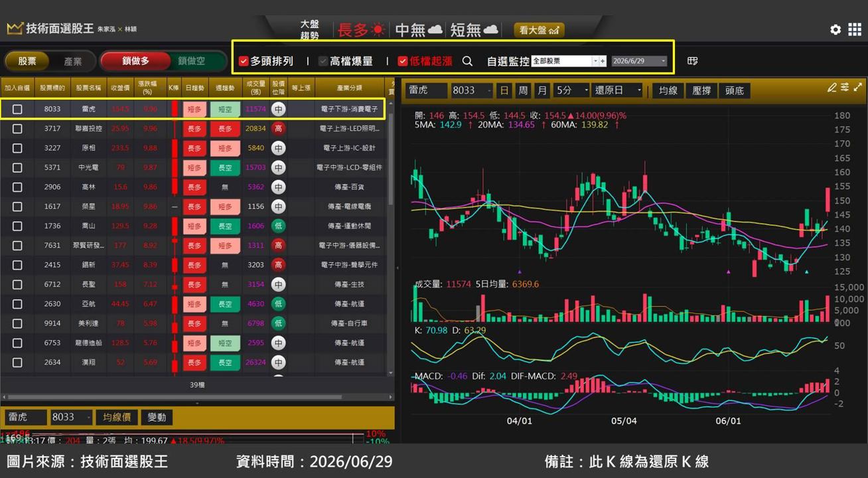This screenshot has height=478, width=868.
Task: Uncheck the 低檔起漲 checkbox
Action: (402, 61)
